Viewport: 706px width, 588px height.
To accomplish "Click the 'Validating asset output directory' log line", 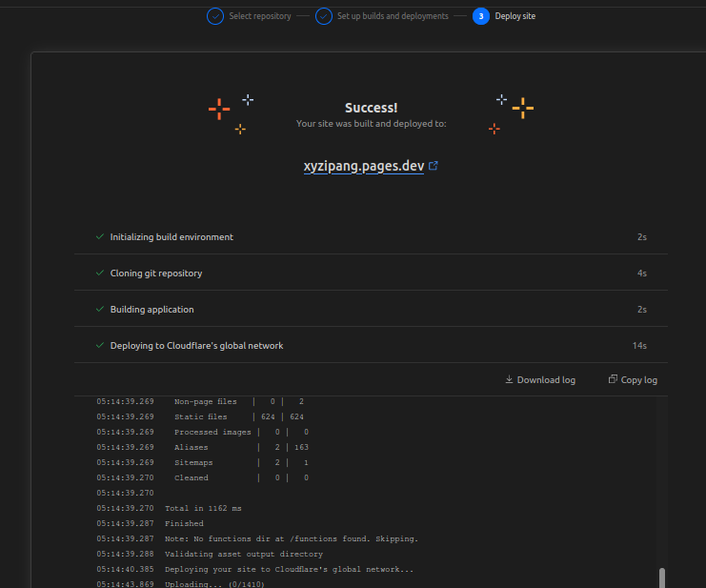I will [x=243, y=554].
